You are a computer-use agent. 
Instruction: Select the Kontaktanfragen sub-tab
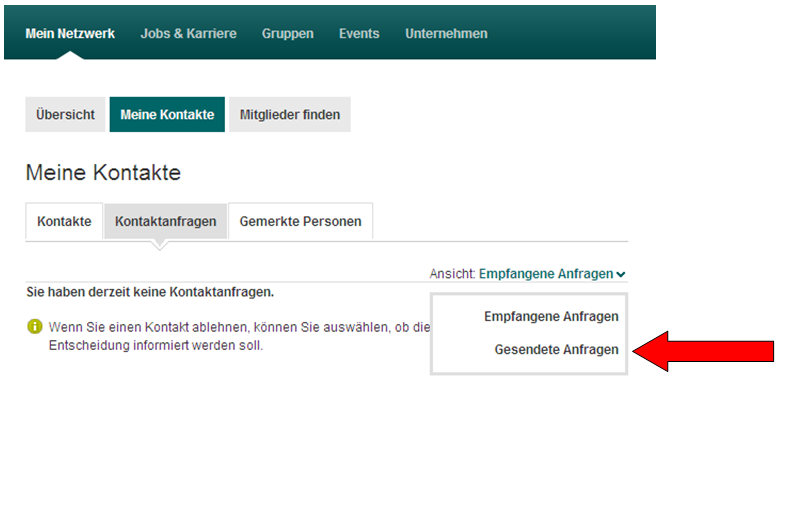click(166, 221)
